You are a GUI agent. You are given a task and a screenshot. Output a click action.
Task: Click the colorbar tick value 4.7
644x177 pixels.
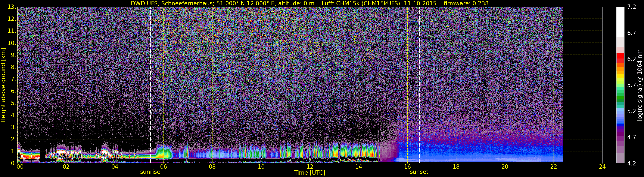[x=632, y=137]
